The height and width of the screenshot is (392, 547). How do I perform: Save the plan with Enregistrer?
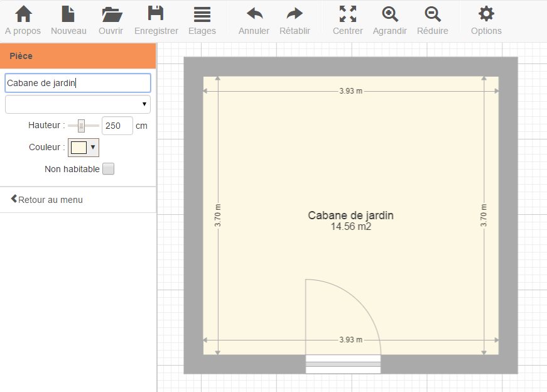(156, 15)
